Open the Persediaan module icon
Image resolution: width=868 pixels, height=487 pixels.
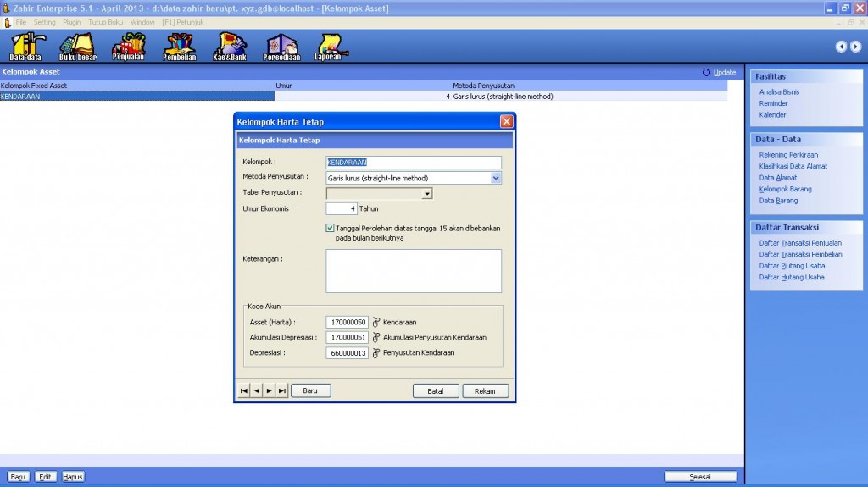coord(281,46)
